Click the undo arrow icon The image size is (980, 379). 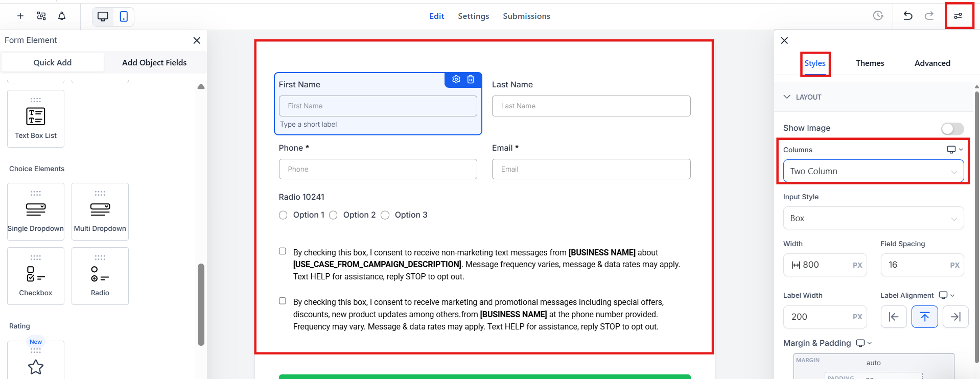pos(907,16)
